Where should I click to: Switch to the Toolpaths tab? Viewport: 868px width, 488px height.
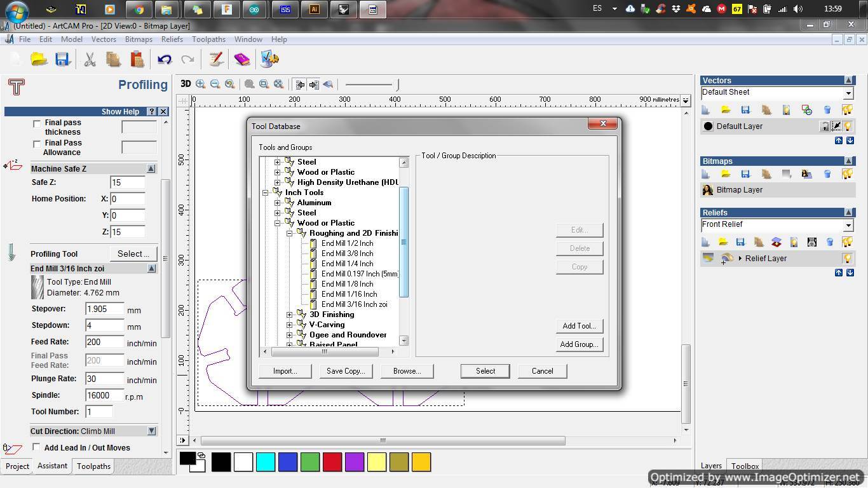point(93,466)
